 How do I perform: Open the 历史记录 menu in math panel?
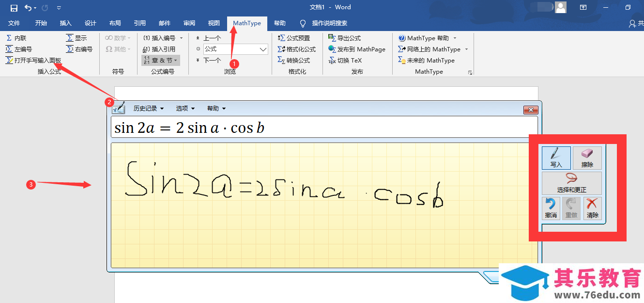coord(149,108)
